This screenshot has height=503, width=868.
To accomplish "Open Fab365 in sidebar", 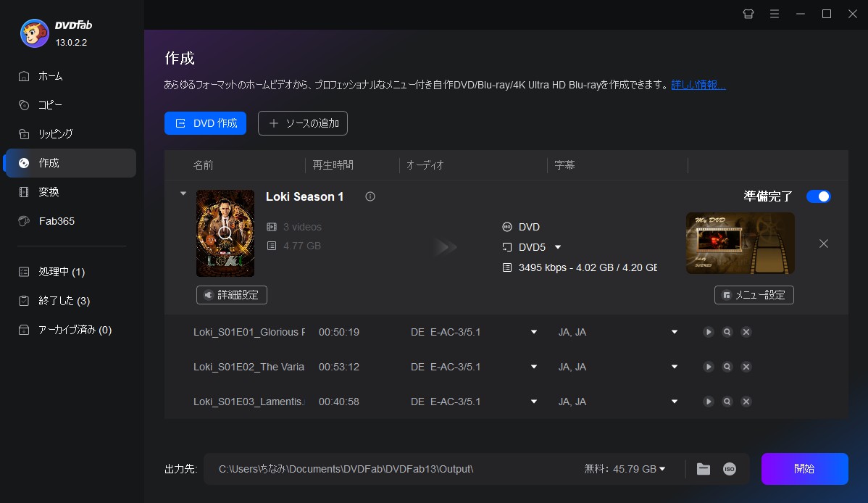I will coord(70,221).
